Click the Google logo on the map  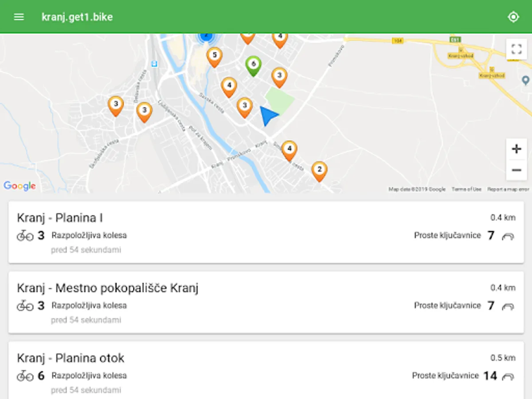(x=20, y=186)
